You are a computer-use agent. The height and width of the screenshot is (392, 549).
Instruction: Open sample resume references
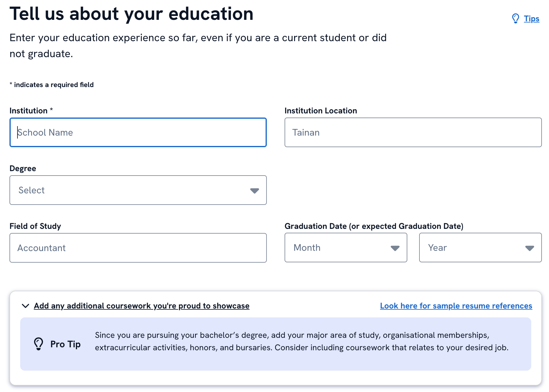pyautogui.click(x=456, y=306)
